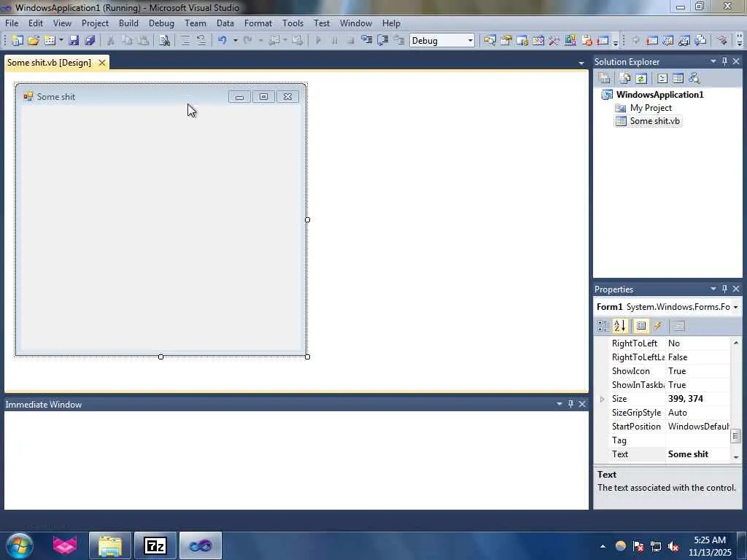The height and width of the screenshot is (560, 747).
Task: Close the Some shit.vb [Design] tab
Action: pos(102,63)
